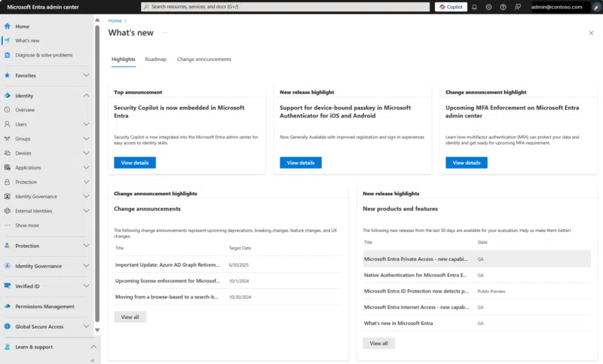Open the Identity Overview icon

pyautogui.click(x=8, y=109)
